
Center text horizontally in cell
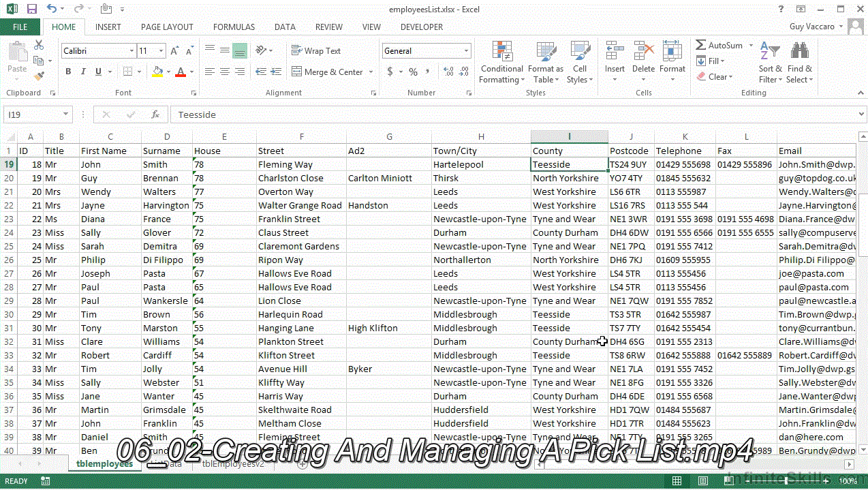(225, 72)
